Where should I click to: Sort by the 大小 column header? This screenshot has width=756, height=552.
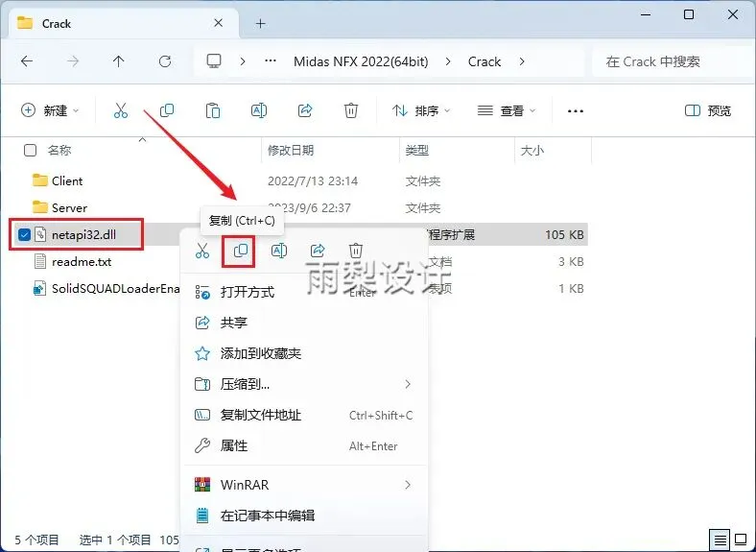532,150
